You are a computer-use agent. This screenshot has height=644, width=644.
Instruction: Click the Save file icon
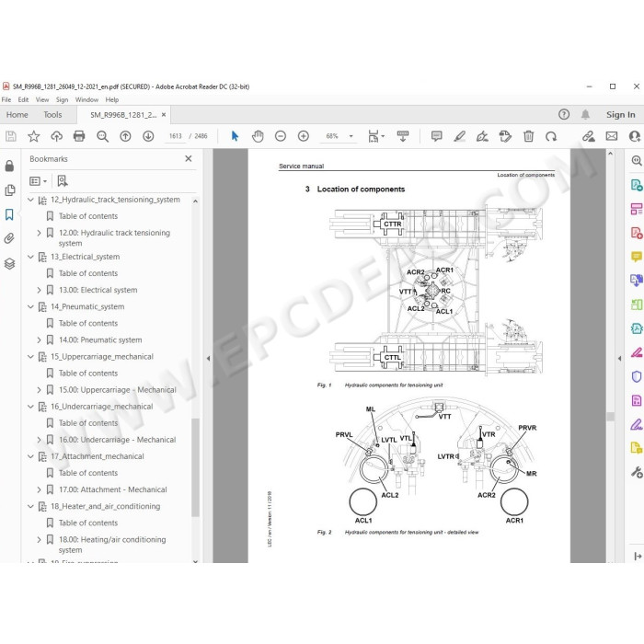pos(11,136)
